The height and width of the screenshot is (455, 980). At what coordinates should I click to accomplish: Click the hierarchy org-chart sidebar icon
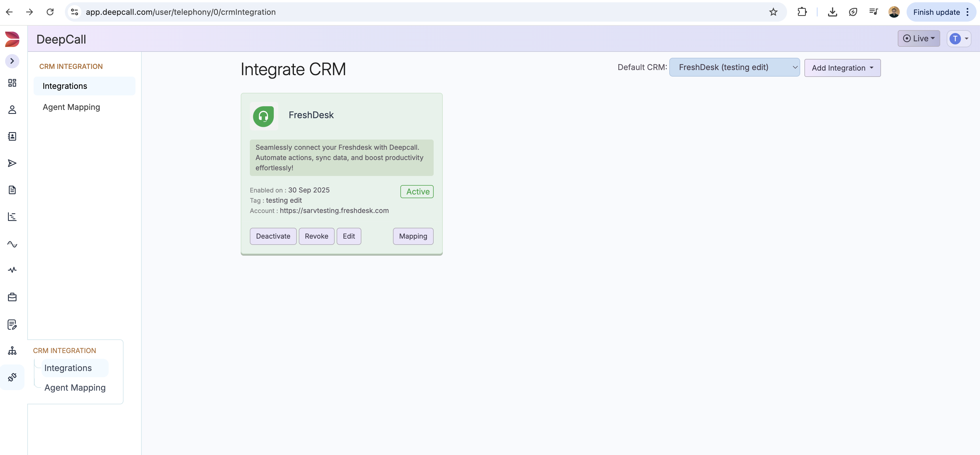[x=12, y=351]
